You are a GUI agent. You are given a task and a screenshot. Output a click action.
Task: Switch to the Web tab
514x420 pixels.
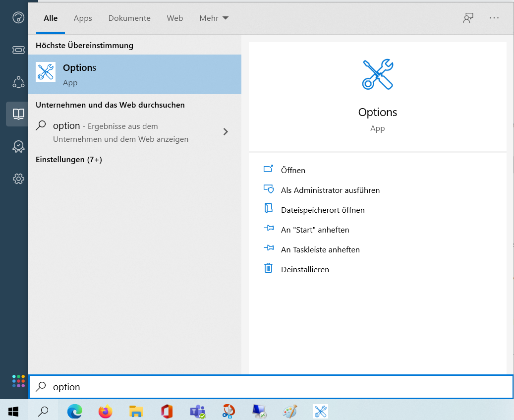pyautogui.click(x=175, y=18)
